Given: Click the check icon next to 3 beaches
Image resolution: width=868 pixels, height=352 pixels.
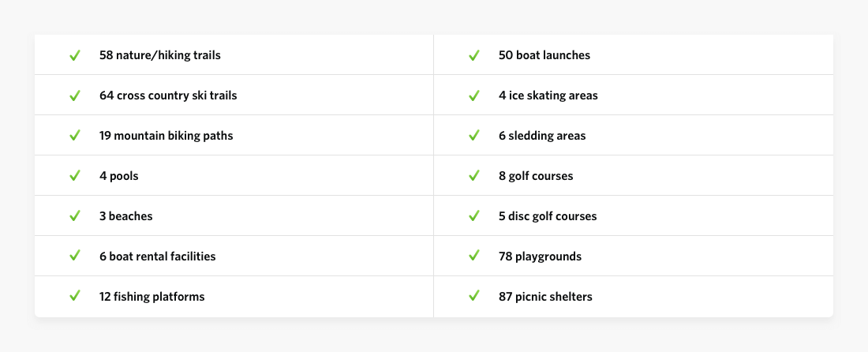Looking at the screenshot, I should coord(75,215).
